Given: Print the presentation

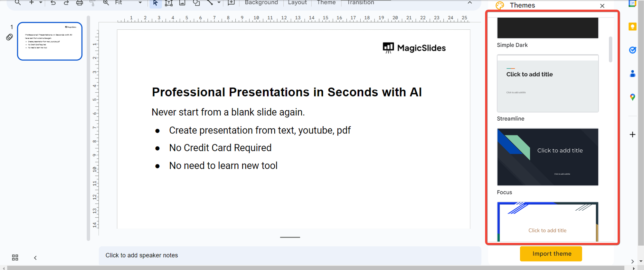Looking at the screenshot, I should (79, 3).
